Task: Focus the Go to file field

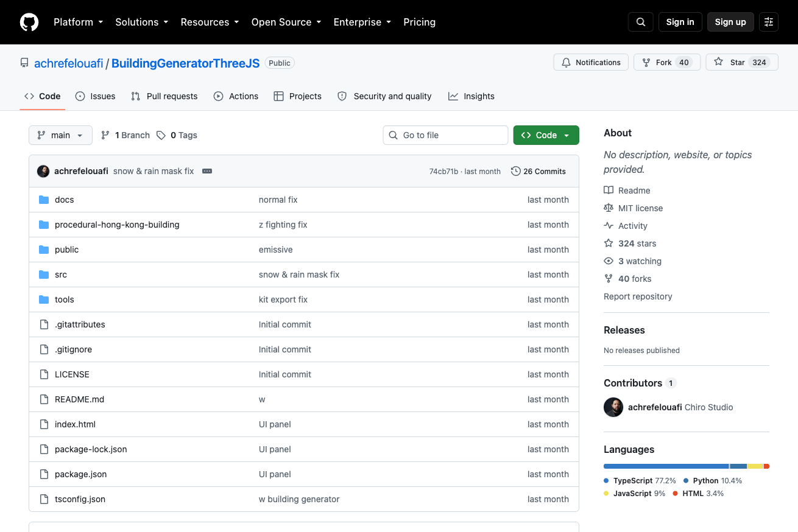Action: coord(445,135)
